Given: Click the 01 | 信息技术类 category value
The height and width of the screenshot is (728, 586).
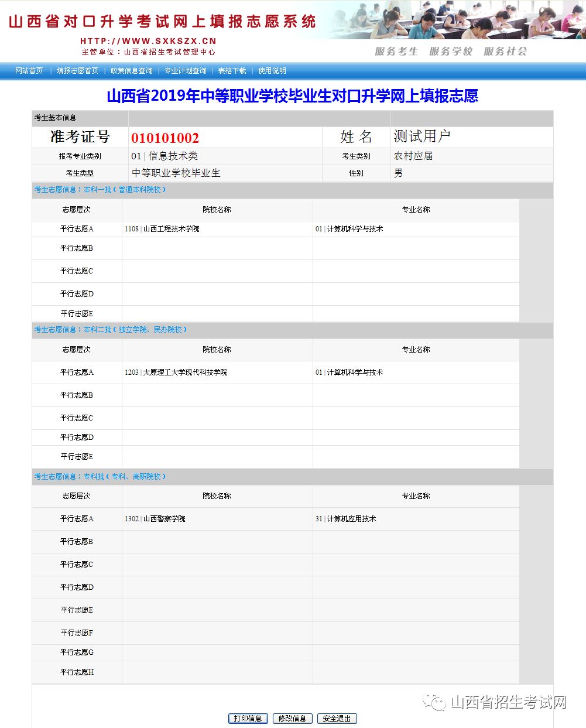Looking at the screenshot, I should tap(165, 156).
